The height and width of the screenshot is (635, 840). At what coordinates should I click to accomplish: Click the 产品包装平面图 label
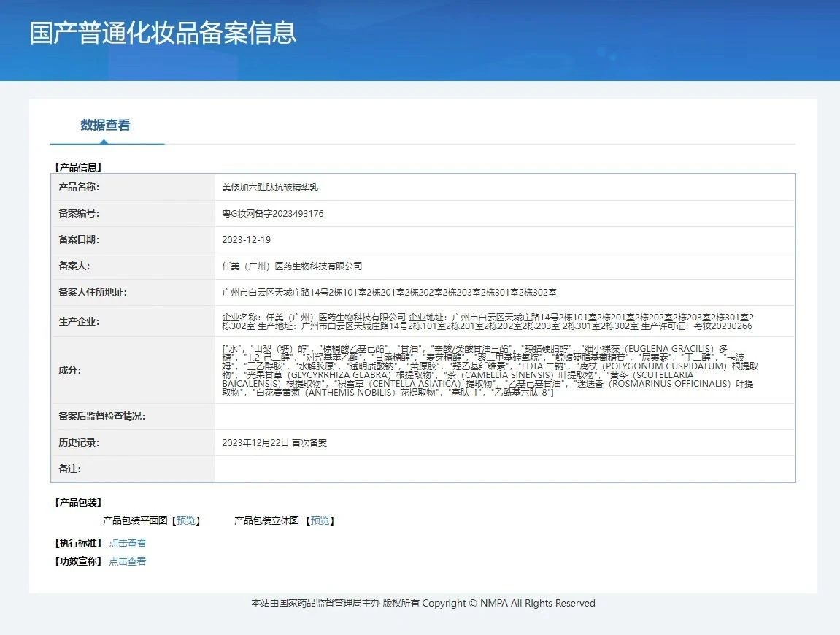(x=136, y=520)
